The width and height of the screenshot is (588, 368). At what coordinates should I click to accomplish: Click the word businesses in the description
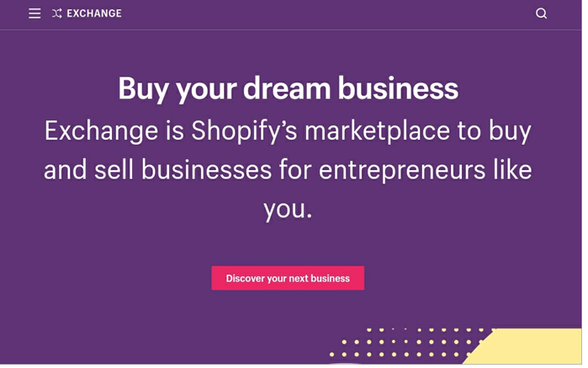point(207,170)
